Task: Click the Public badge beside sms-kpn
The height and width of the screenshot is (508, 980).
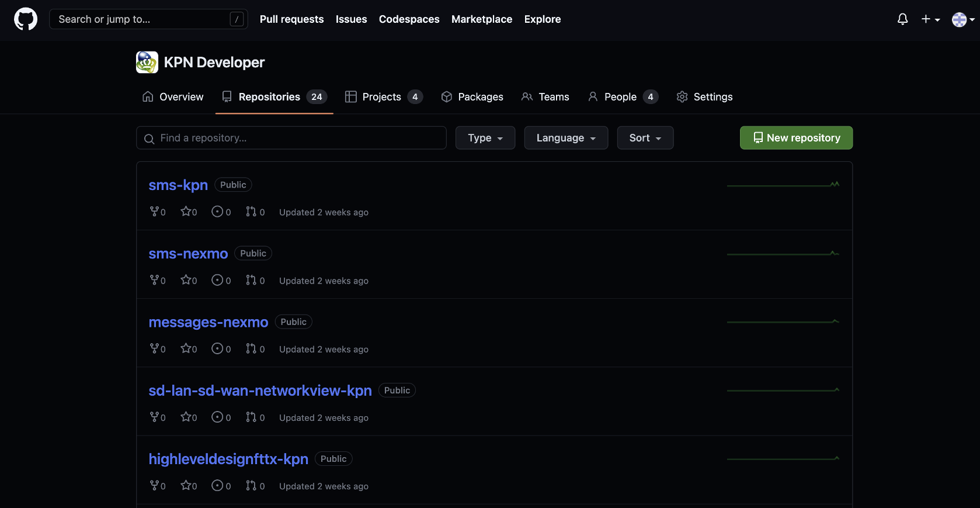Action: tap(233, 185)
